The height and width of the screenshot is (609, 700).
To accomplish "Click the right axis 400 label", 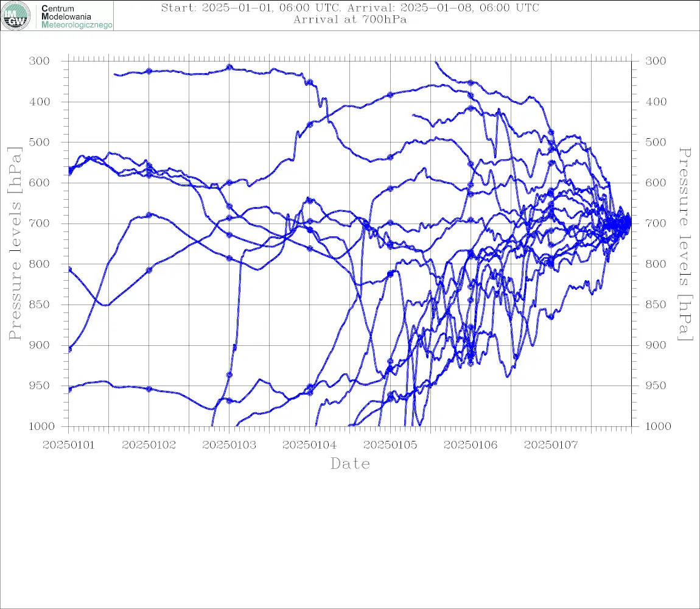I will pos(656,102).
